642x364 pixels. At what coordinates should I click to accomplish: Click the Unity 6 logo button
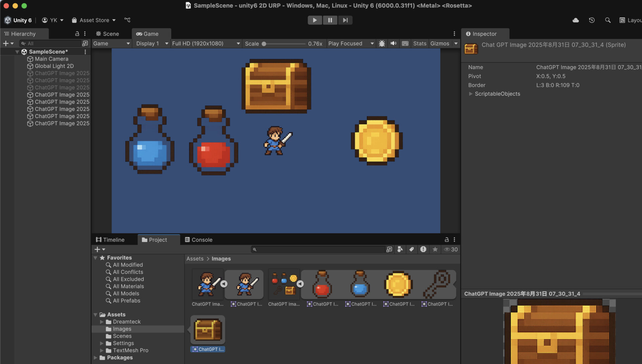pos(18,20)
